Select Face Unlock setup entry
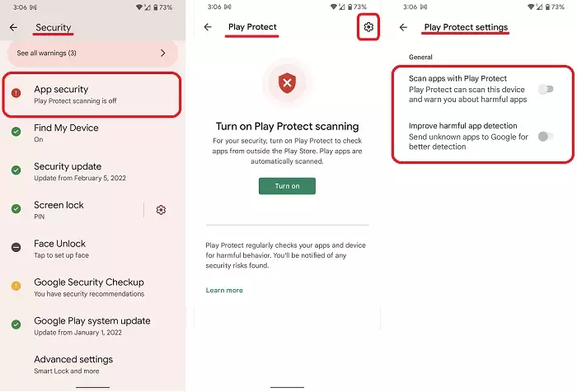 coord(92,249)
